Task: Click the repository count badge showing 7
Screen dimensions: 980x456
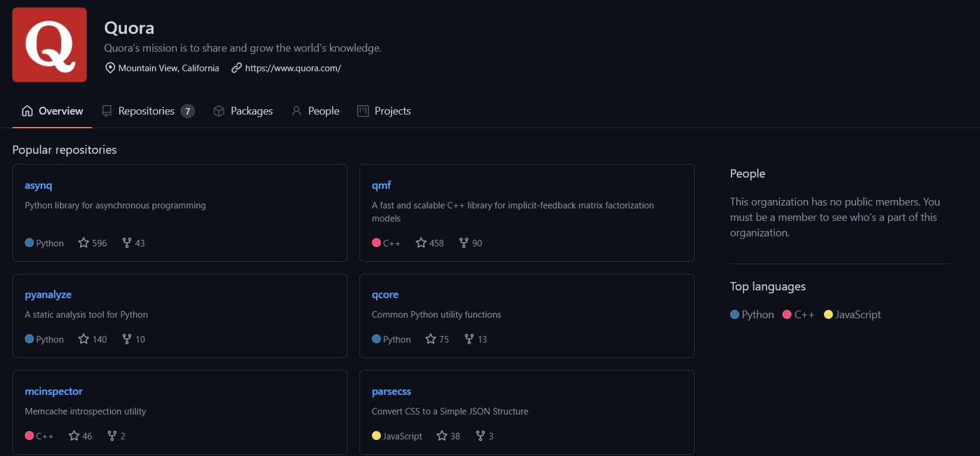Action: pos(187,110)
